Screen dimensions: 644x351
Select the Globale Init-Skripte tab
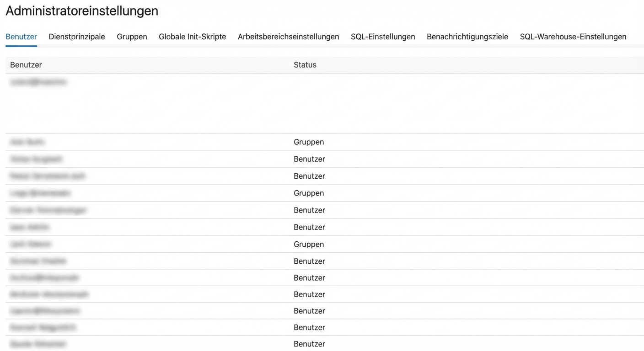click(192, 37)
